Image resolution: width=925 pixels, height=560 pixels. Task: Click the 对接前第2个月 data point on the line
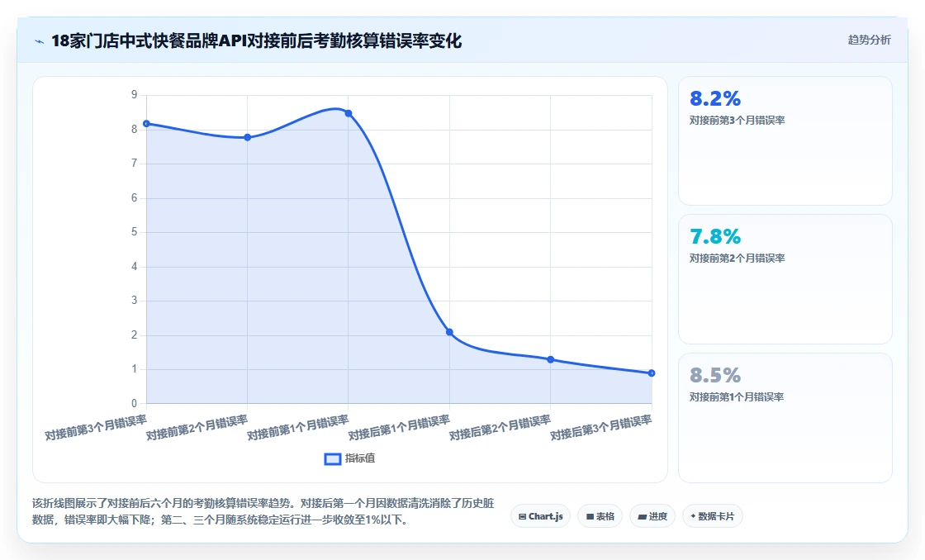point(247,137)
